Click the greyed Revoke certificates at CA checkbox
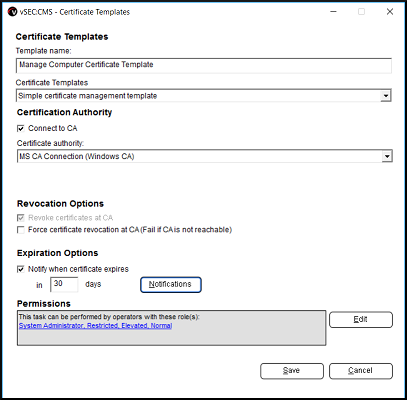Viewport: 407px width, 400px height. (21, 218)
